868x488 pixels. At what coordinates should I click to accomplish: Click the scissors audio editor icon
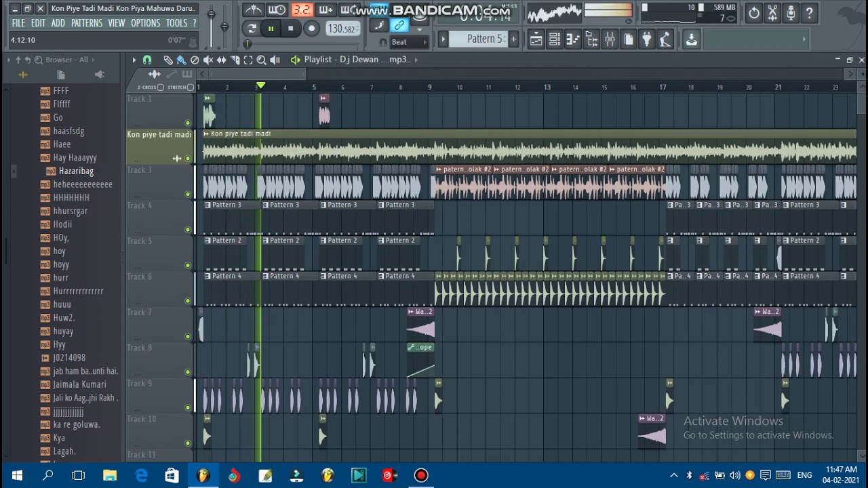[x=772, y=12]
